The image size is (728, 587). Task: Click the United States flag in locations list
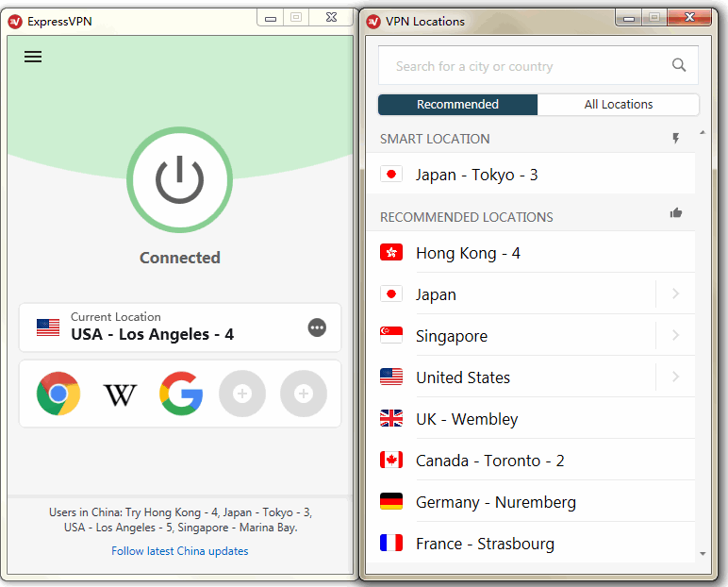point(391,377)
